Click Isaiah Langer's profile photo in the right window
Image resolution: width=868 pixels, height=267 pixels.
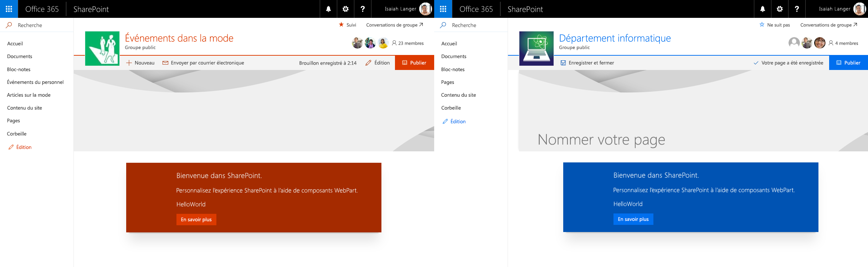point(860,9)
